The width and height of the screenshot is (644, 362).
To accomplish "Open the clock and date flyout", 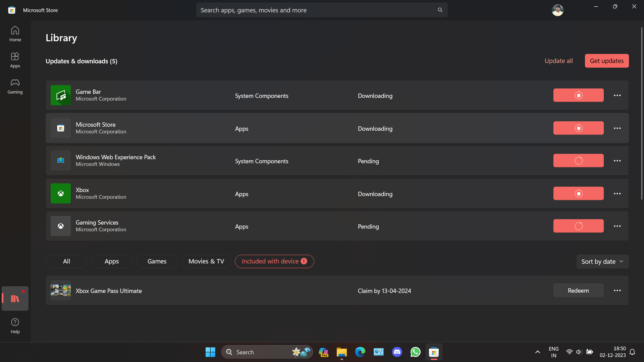I will click(x=613, y=352).
